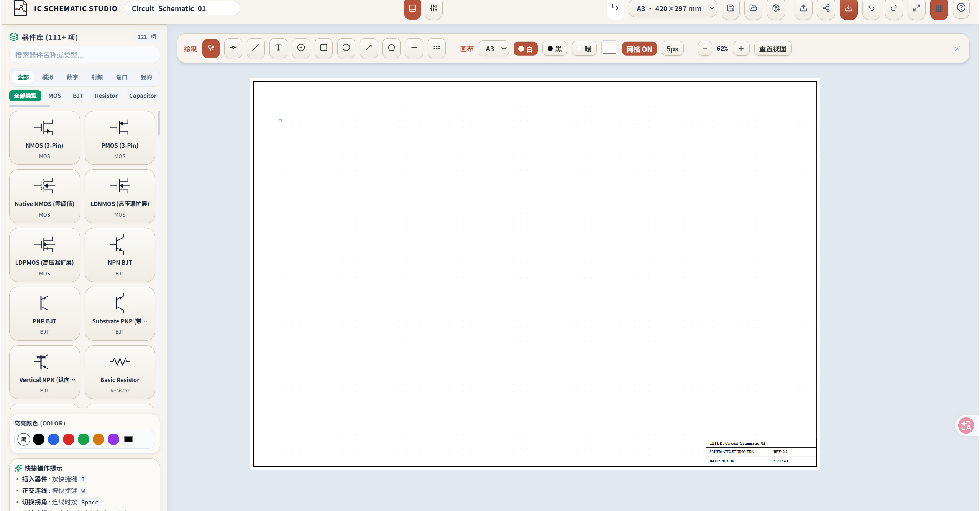Click the zoom in plus button
Viewport: 980px width, 511px height.
741,49
